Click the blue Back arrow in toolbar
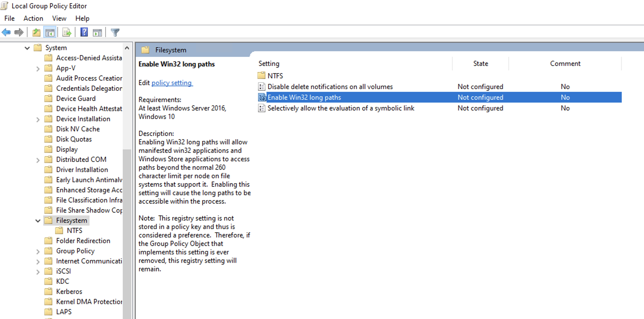Viewport: 644px width, 319px height. 6,32
